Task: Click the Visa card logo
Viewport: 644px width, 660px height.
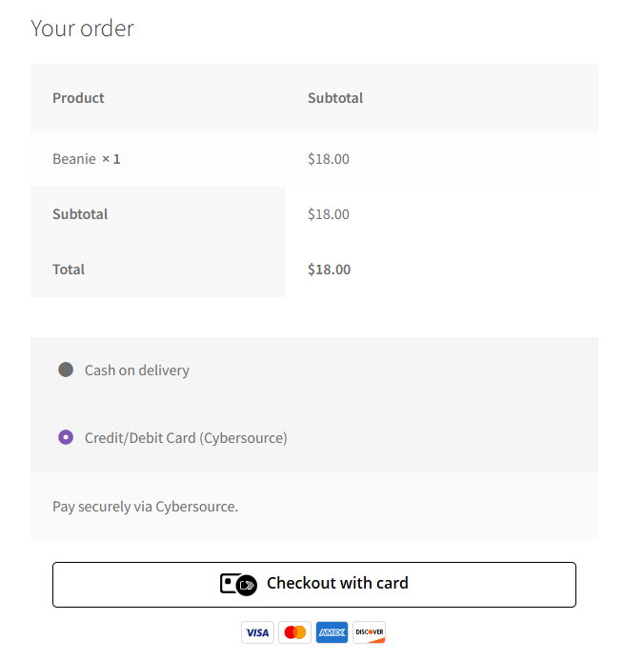Action: coord(257,632)
